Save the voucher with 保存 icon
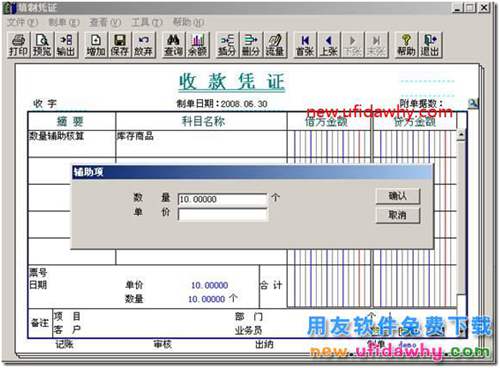 119,45
